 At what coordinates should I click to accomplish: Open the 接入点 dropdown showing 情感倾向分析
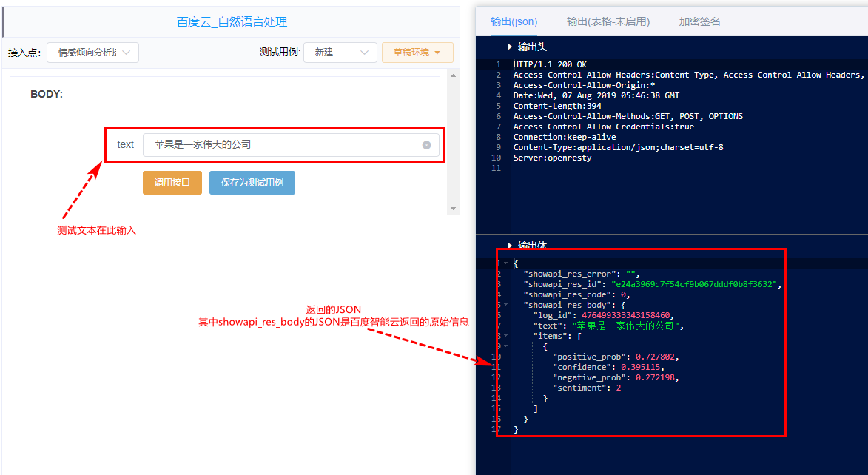[x=93, y=53]
